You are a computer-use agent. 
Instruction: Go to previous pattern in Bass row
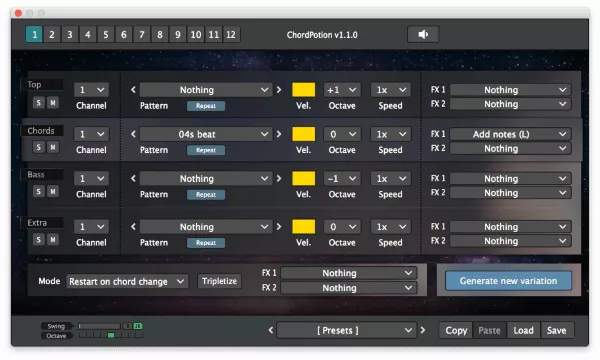(133, 179)
